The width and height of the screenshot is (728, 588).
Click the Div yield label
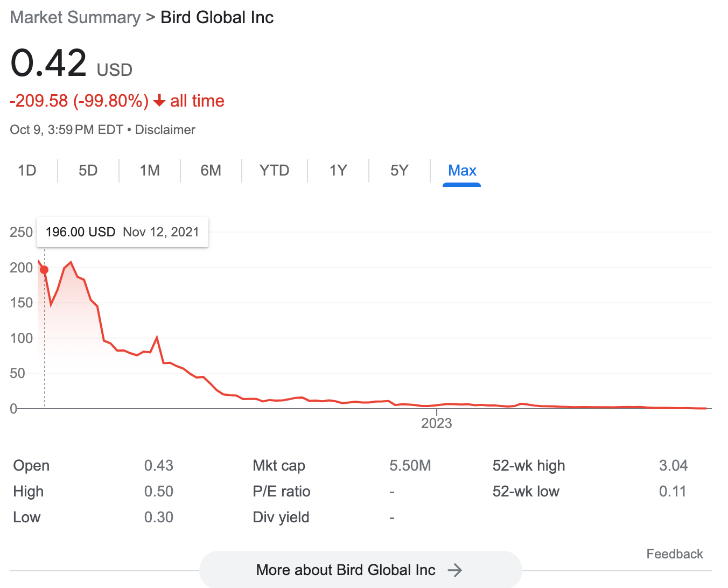[x=281, y=517]
